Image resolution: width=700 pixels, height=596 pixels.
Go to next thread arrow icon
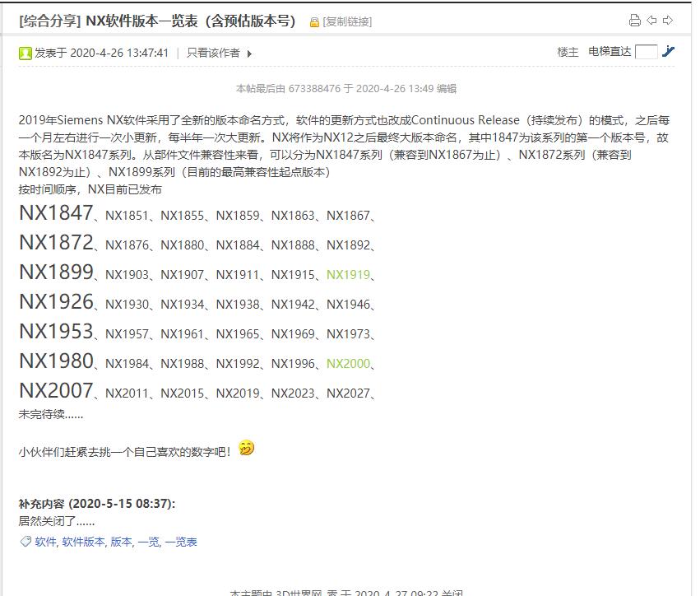point(668,20)
